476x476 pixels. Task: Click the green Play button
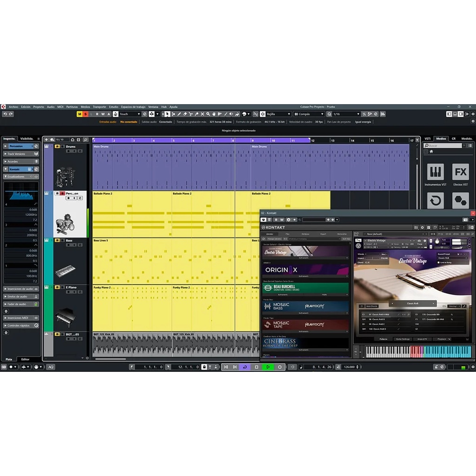tap(268, 367)
